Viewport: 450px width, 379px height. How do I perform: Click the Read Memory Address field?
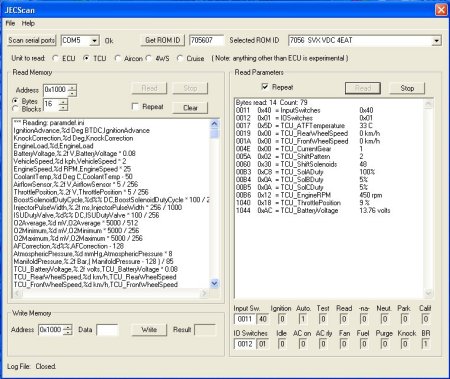pyautogui.click(x=55, y=90)
